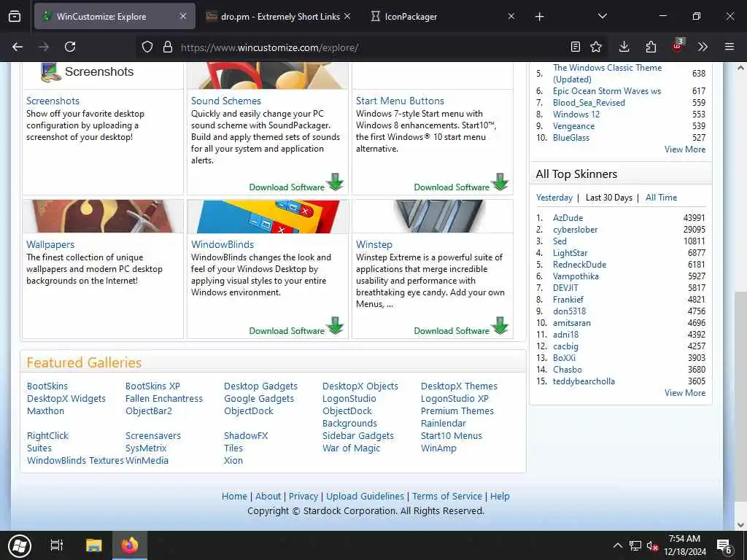This screenshot has width=747, height=560.
Task: Open the Downloads panel icon
Action: (624, 47)
